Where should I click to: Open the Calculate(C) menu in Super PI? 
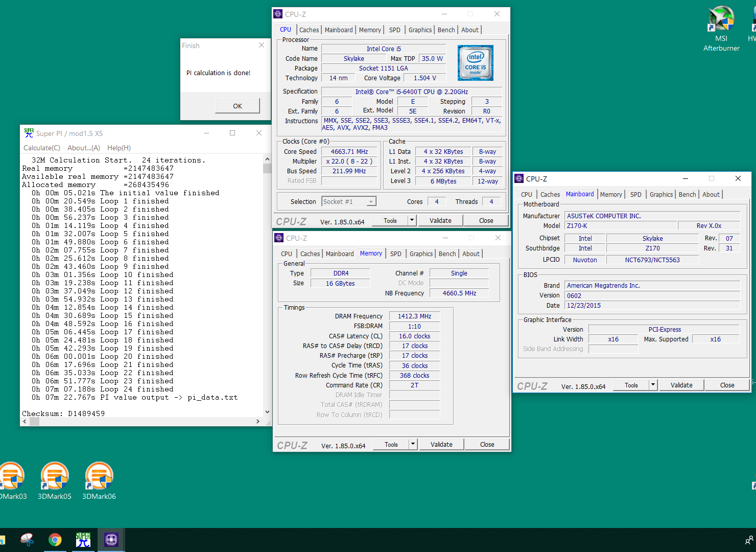(x=42, y=148)
